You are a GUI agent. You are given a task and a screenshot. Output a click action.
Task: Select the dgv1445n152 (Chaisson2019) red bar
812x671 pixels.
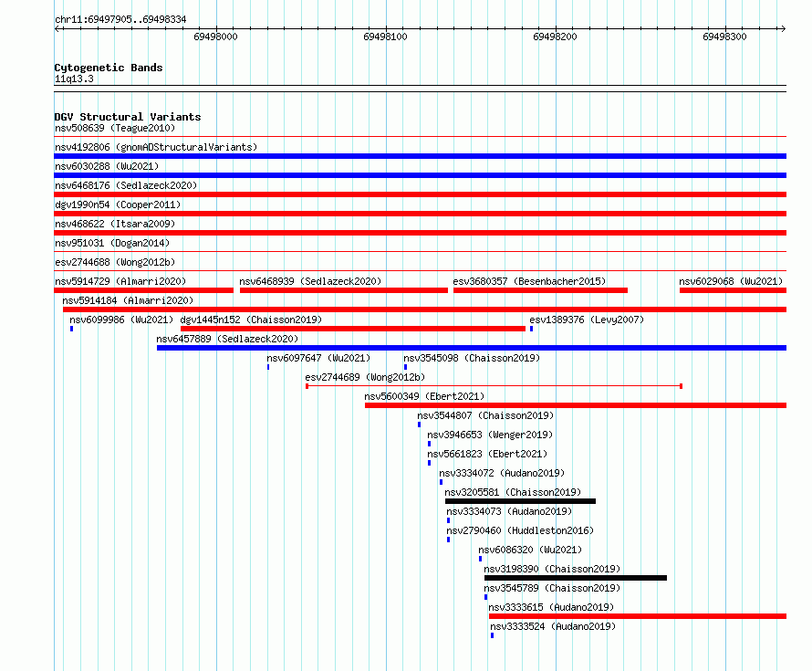coord(353,329)
